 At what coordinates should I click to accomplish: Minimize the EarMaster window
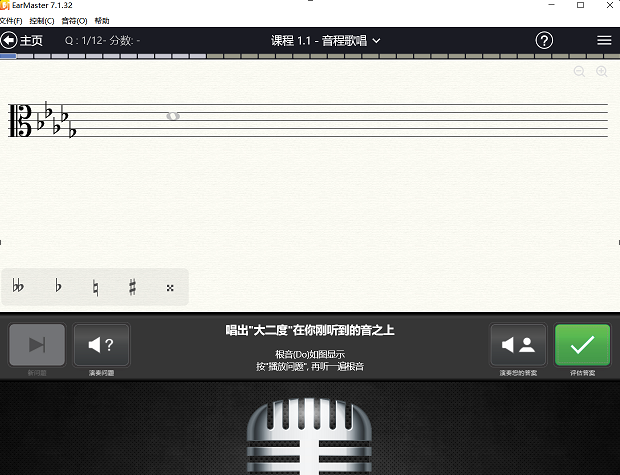tap(552, 5)
